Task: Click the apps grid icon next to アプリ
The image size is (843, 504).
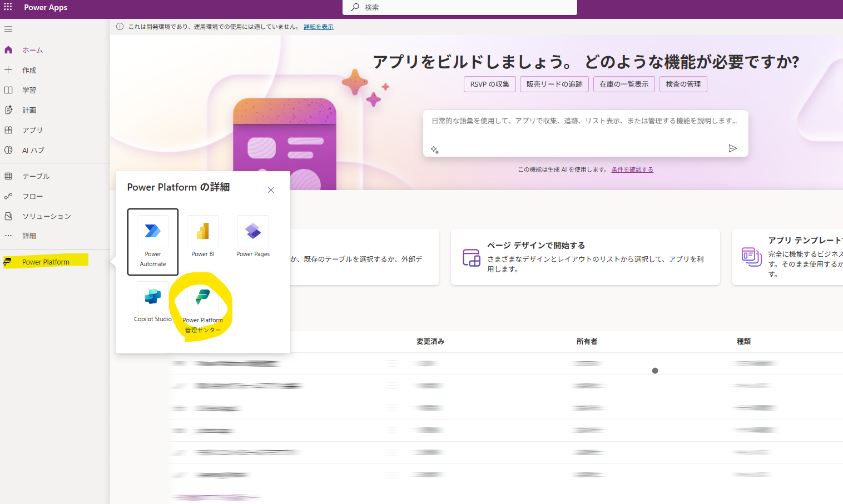Action: pos(8,130)
